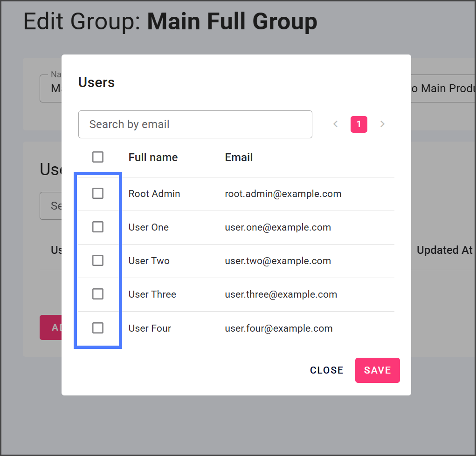476x456 pixels.
Task: Mark the User Three checkbox
Action: click(x=98, y=294)
